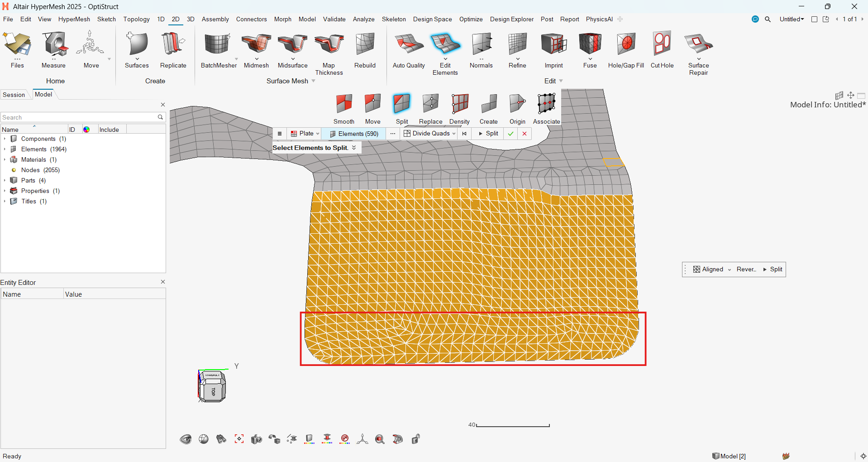The image size is (868, 462).
Task: Click the fit-to-screen view icon
Action: point(239,439)
